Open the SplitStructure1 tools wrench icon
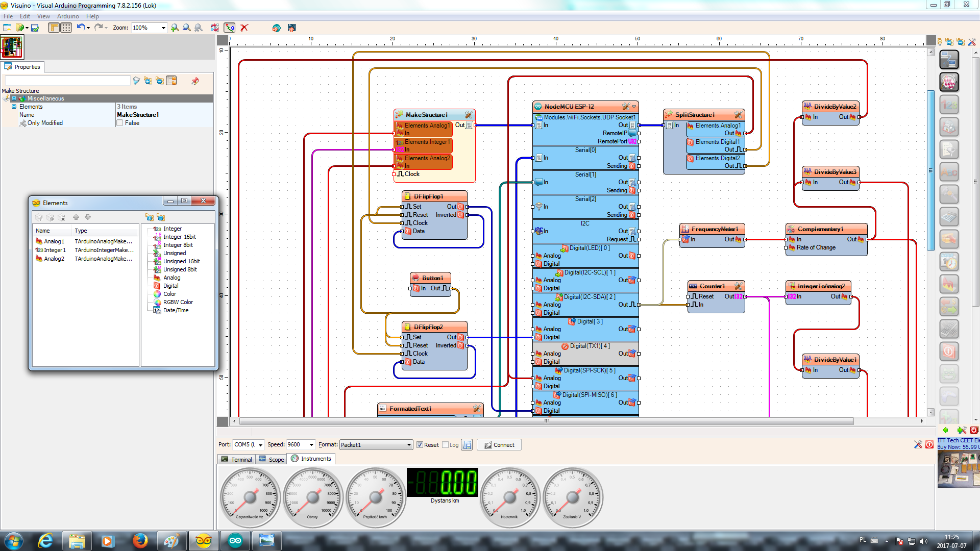The image size is (980, 551). tap(738, 115)
